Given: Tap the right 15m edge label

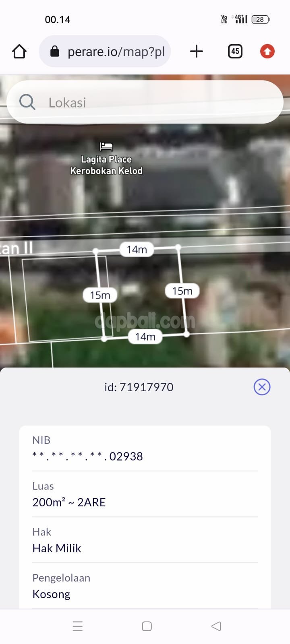Looking at the screenshot, I should tap(182, 291).
